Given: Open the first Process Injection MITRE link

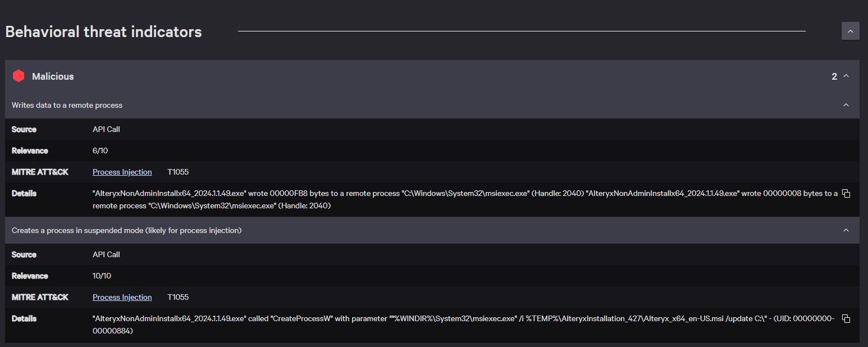Looking at the screenshot, I should [x=122, y=172].
